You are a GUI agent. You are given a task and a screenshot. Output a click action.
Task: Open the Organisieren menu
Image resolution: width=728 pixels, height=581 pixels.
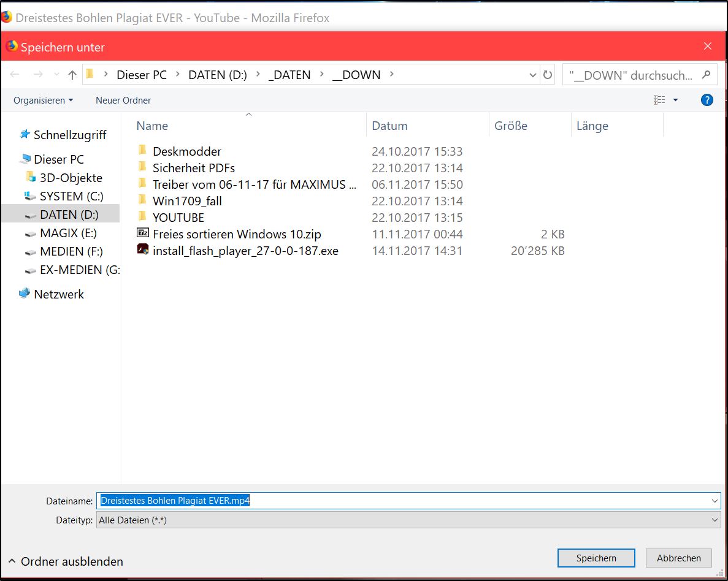click(x=43, y=101)
